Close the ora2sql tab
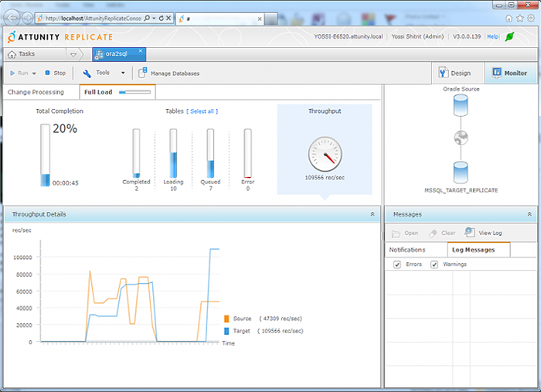Image resolution: width=541 pixels, height=392 pixels. pos(141,51)
